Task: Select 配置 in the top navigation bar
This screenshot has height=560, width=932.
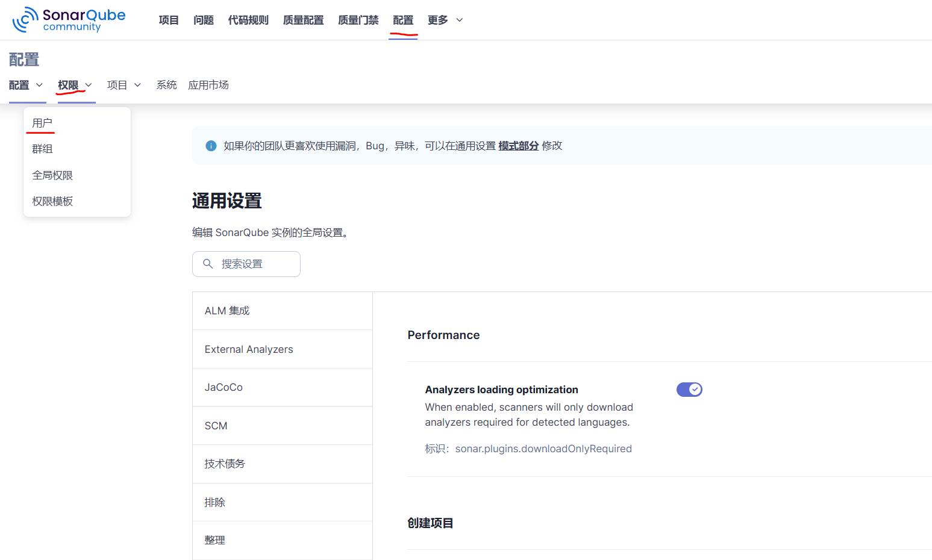Action: click(x=403, y=20)
